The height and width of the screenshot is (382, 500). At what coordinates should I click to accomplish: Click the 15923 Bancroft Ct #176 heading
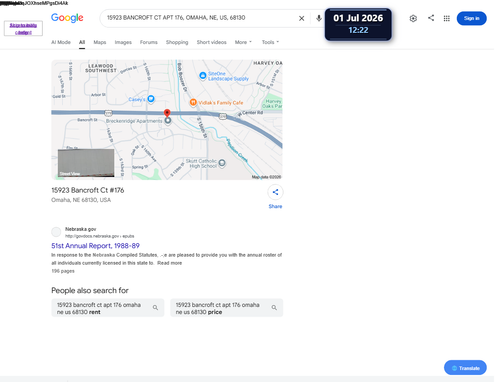88,190
